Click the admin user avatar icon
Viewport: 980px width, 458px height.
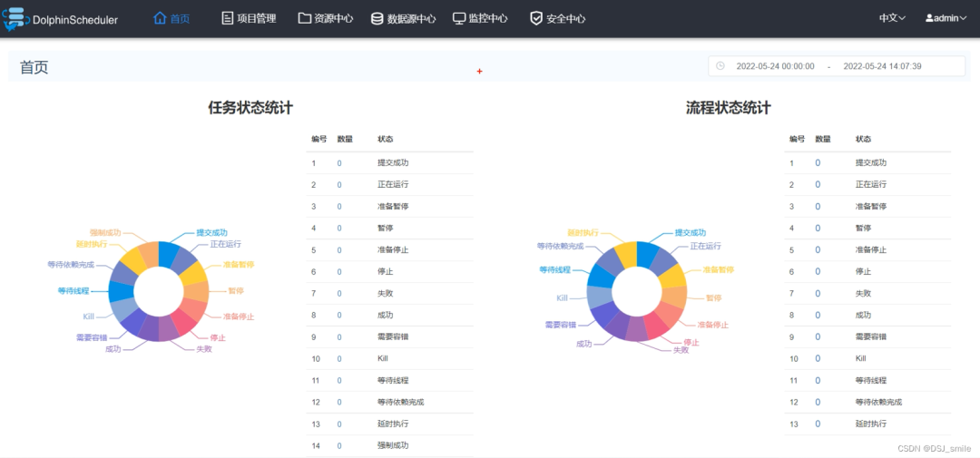(929, 18)
